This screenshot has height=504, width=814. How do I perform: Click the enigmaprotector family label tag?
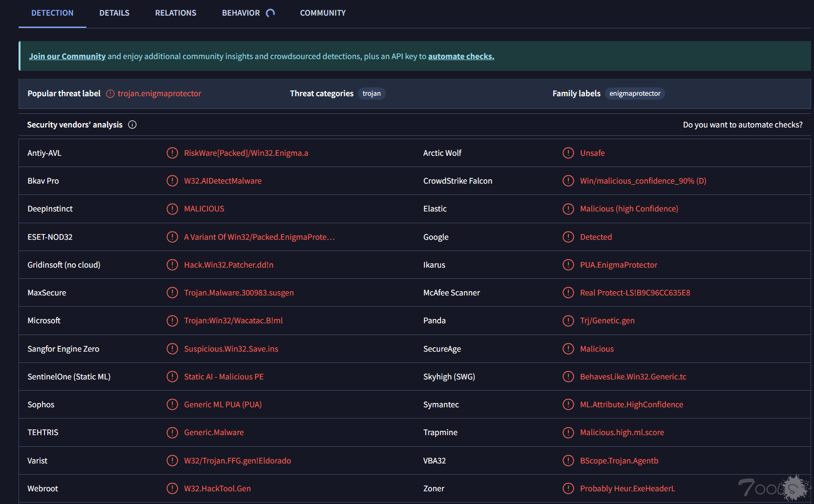pos(635,93)
